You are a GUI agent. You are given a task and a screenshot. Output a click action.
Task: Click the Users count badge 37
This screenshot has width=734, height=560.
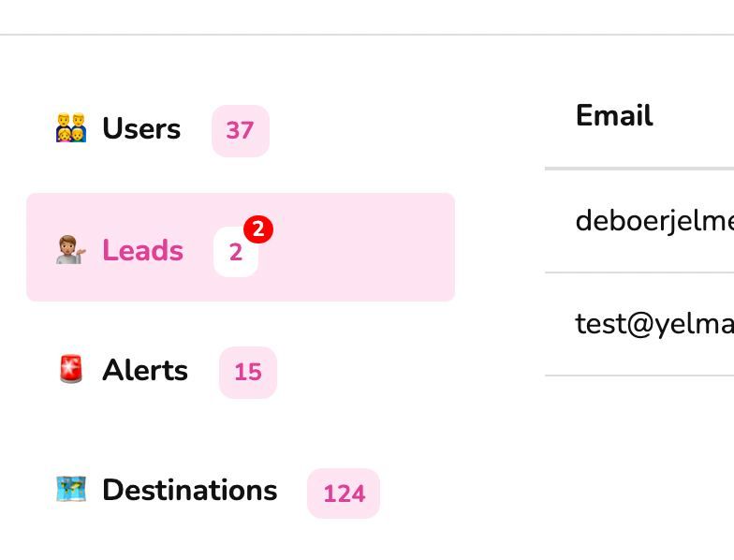click(x=241, y=130)
